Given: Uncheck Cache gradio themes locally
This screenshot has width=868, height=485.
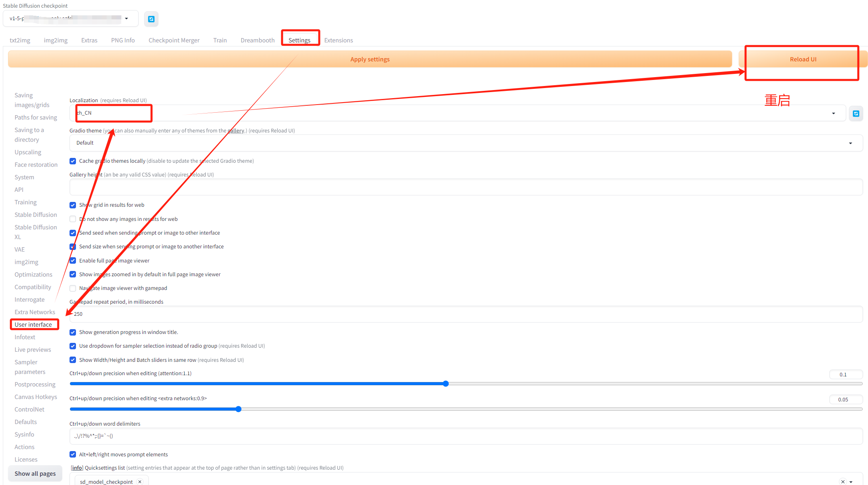Looking at the screenshot, I should [73, 161].
